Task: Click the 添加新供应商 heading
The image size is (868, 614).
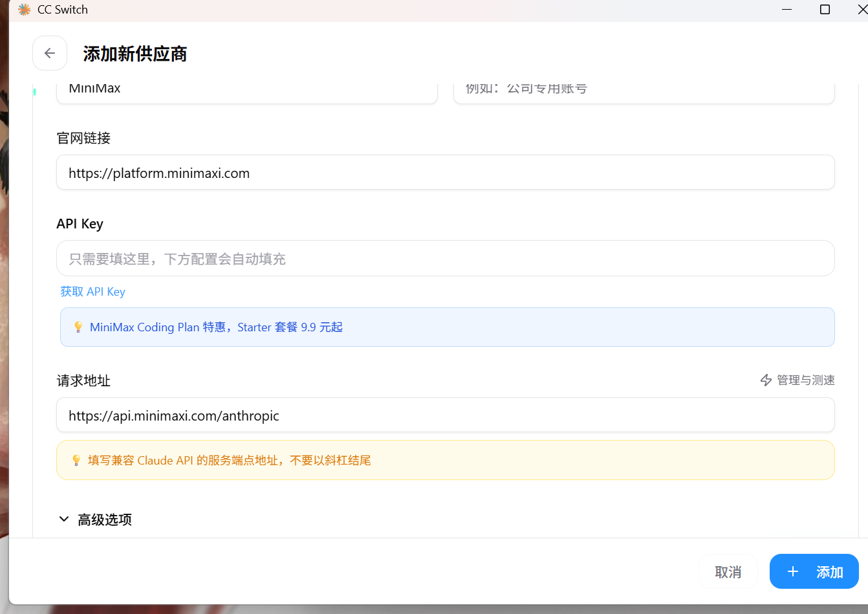Action: pyautogui.click(x=135, y=54)
